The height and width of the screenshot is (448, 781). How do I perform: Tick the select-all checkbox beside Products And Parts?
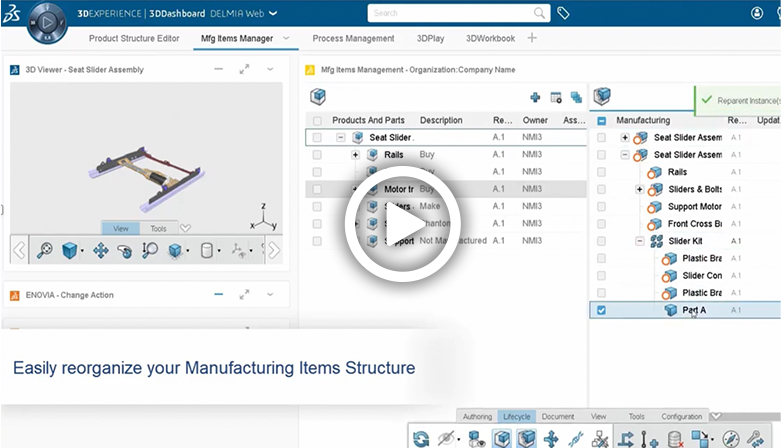[317, 121]
